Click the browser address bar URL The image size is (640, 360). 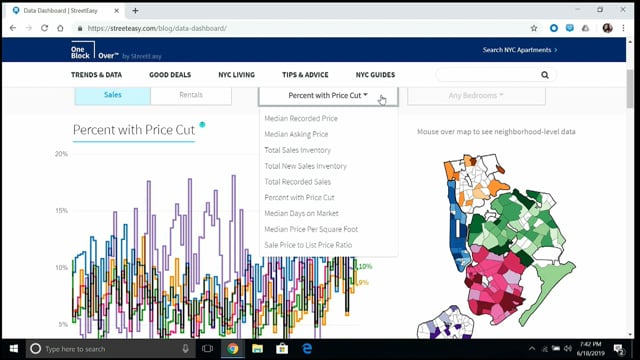pyautogui.click(x=157, y=28)
